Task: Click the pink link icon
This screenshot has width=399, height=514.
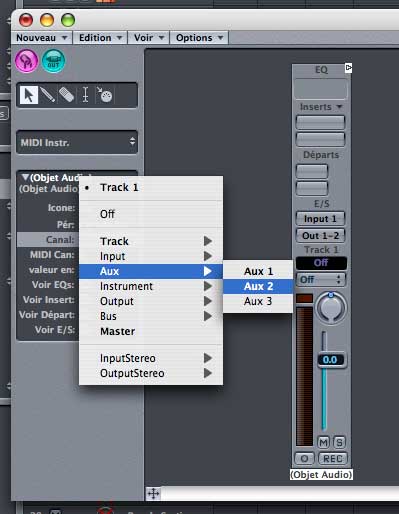Action: point(27,61)
